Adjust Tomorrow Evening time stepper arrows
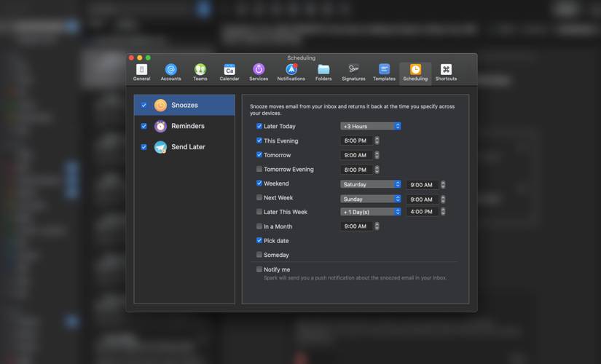601x364 pixels. click(377, 170)
